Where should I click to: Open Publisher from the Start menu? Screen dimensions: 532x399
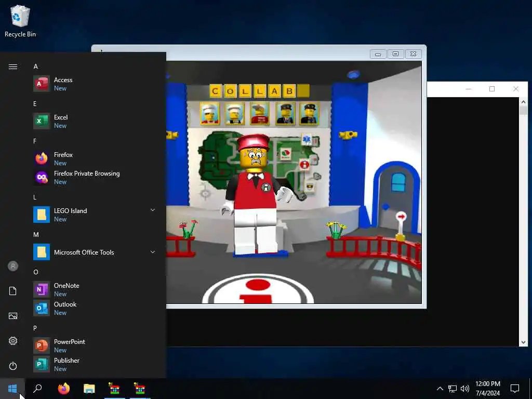pyautogui.click(x=95, y=364)
